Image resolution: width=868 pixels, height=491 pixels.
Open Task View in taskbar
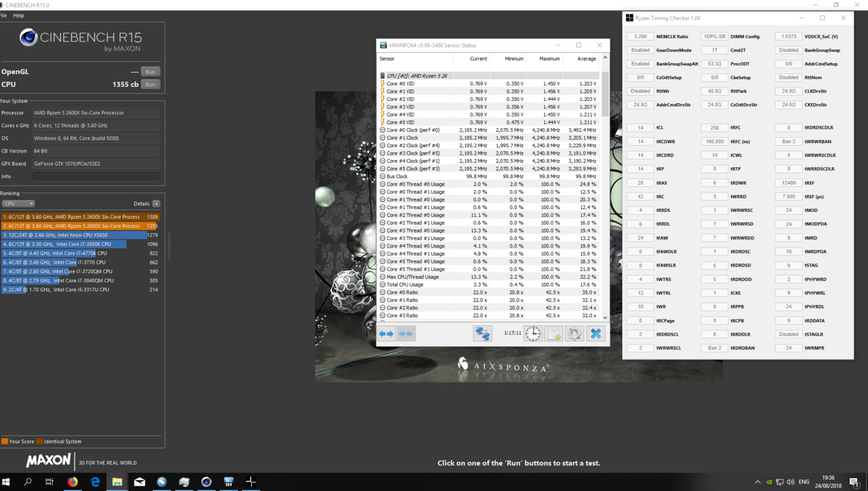(x=50, y=482)
